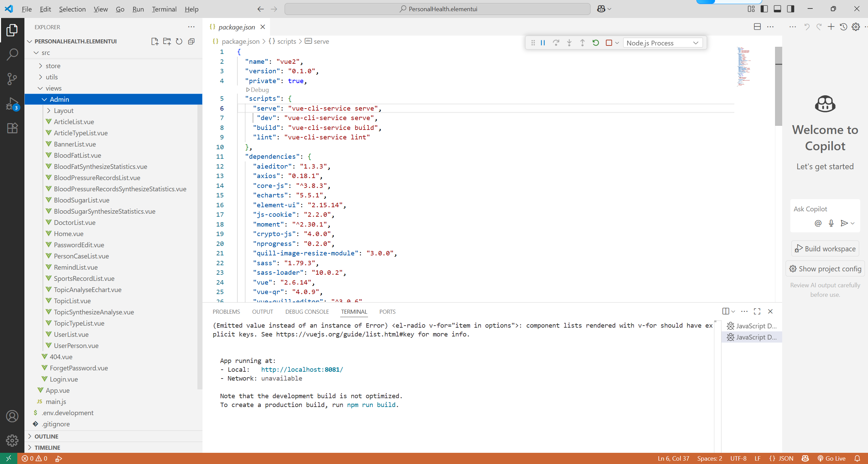Open notifications bell in status bar
Viewport: 868px width, 464px height.
pyautogui.click(x=857, y=459)
